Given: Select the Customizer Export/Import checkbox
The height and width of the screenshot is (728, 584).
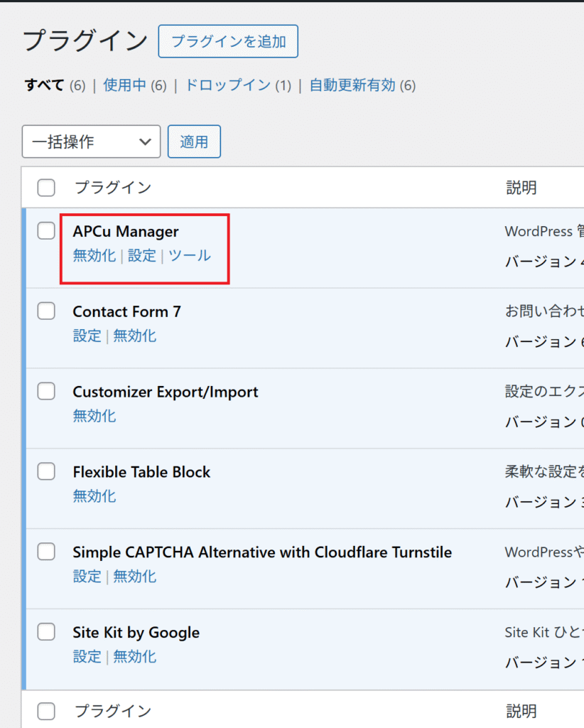Looking at the screenshot, I should (46, 392).
